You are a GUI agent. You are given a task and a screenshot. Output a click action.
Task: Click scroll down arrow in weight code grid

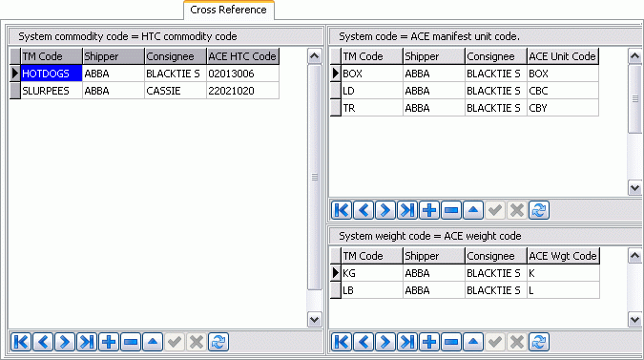point(635,319)
